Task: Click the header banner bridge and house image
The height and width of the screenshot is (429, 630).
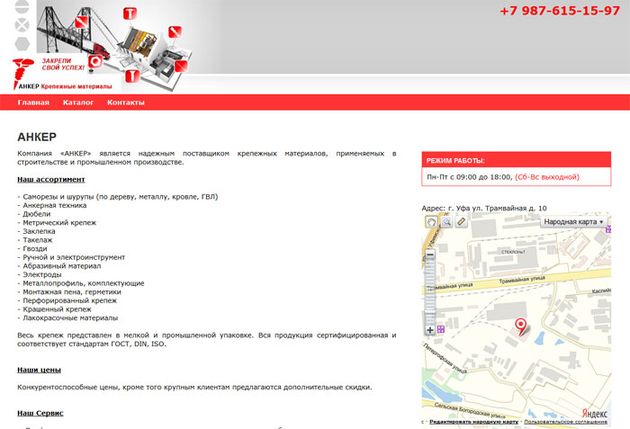Action: click(x=115, y=46)
